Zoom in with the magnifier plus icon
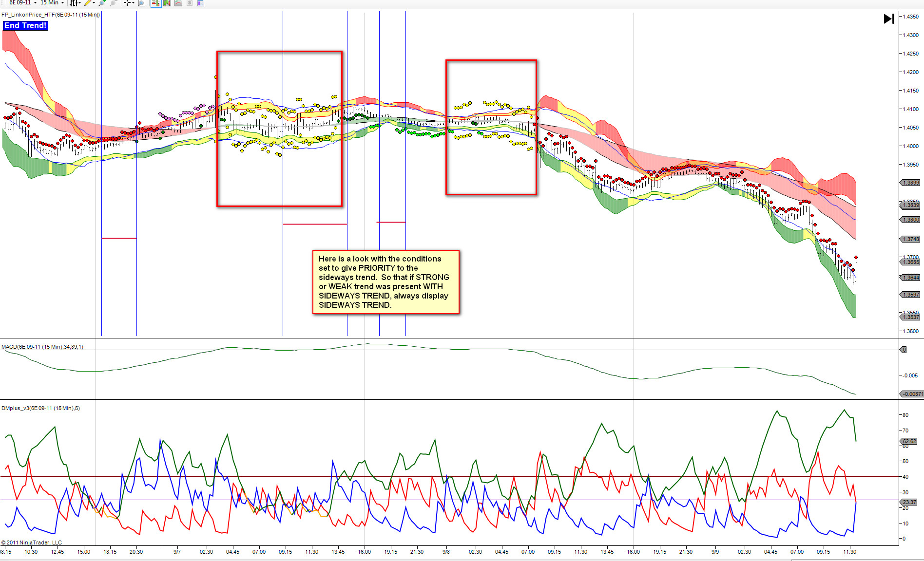924x561 pixels. [x=102, y=3]
